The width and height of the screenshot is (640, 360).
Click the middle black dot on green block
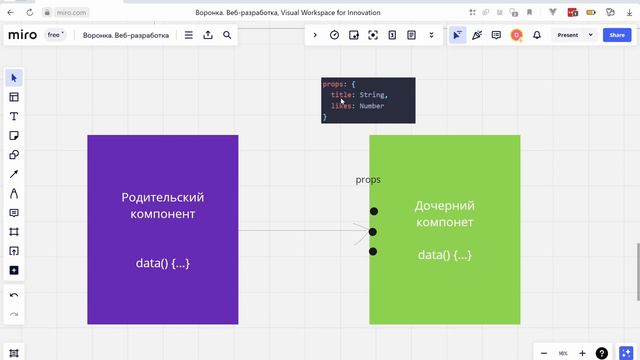[x=373, y=232]
